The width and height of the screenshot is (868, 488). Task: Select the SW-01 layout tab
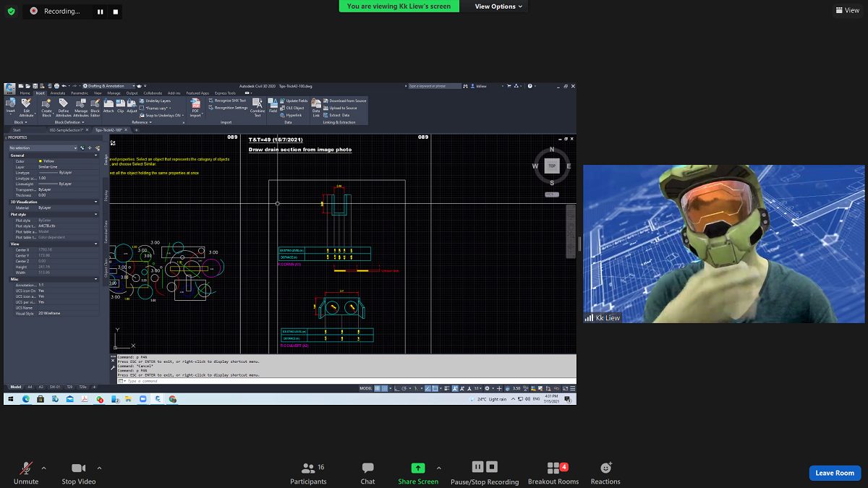click(x=55, y=387)
